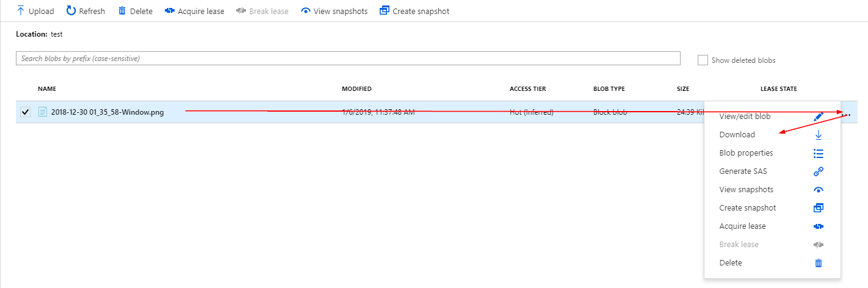Sort by the MODIFIED column header
Viewport: 868px width, 288px height.
(356, 89)
